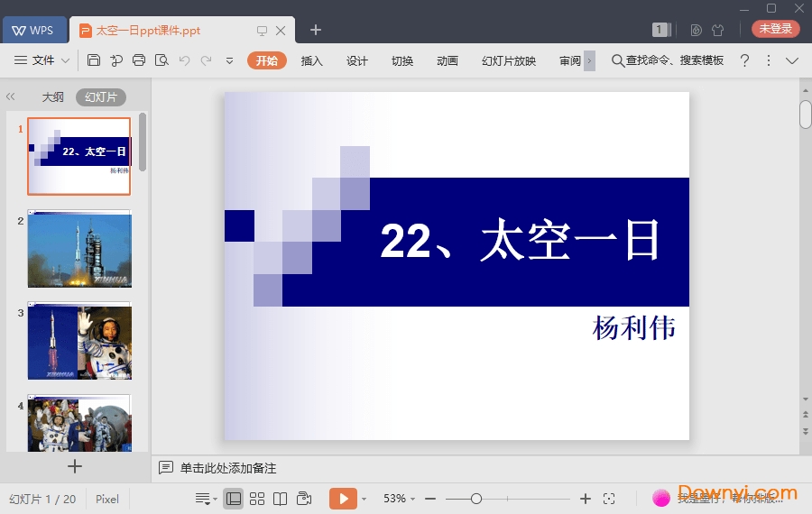
Task: Start slideshow with orange play button
Action: 343,499
